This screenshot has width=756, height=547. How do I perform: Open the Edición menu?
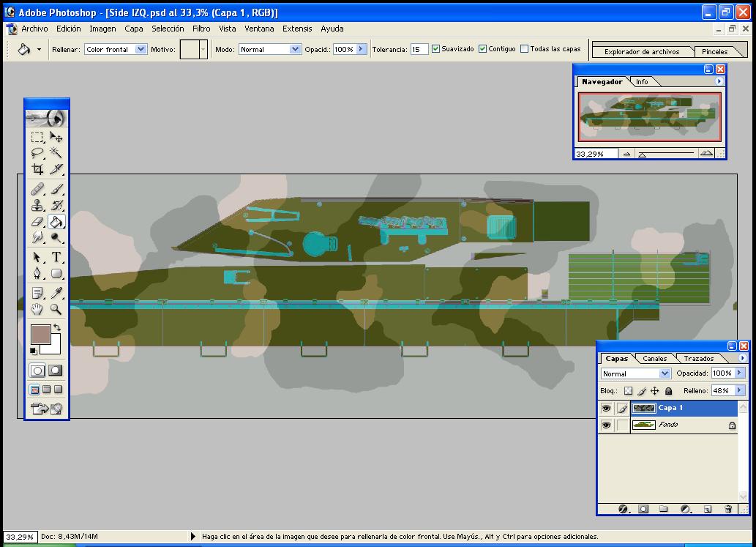[69, 29]
